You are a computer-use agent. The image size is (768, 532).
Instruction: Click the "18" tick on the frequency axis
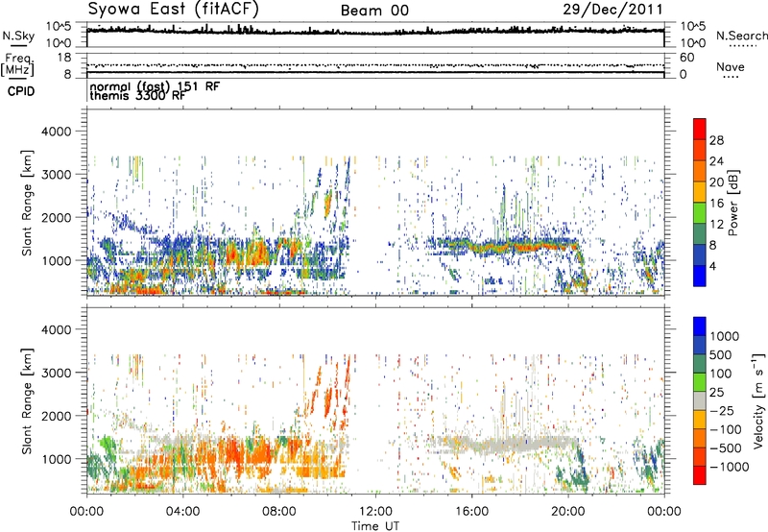coord(64,58)
